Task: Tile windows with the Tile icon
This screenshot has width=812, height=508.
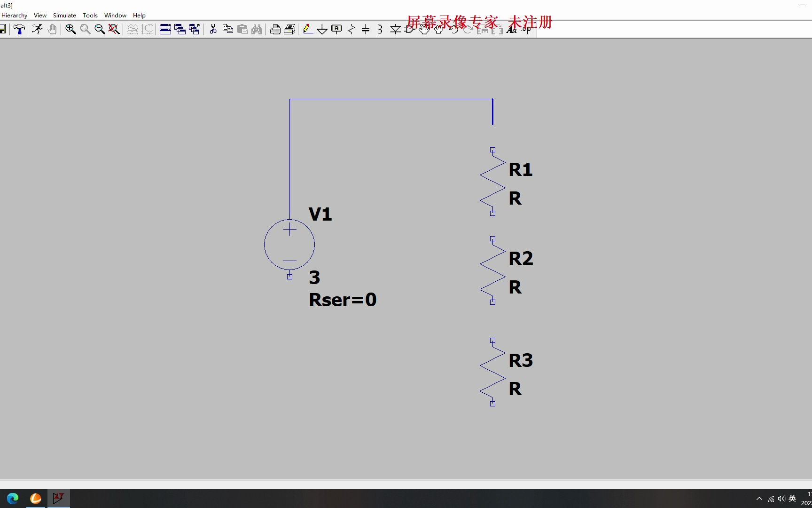Action: pyautogui.click(x=165, y=29)
